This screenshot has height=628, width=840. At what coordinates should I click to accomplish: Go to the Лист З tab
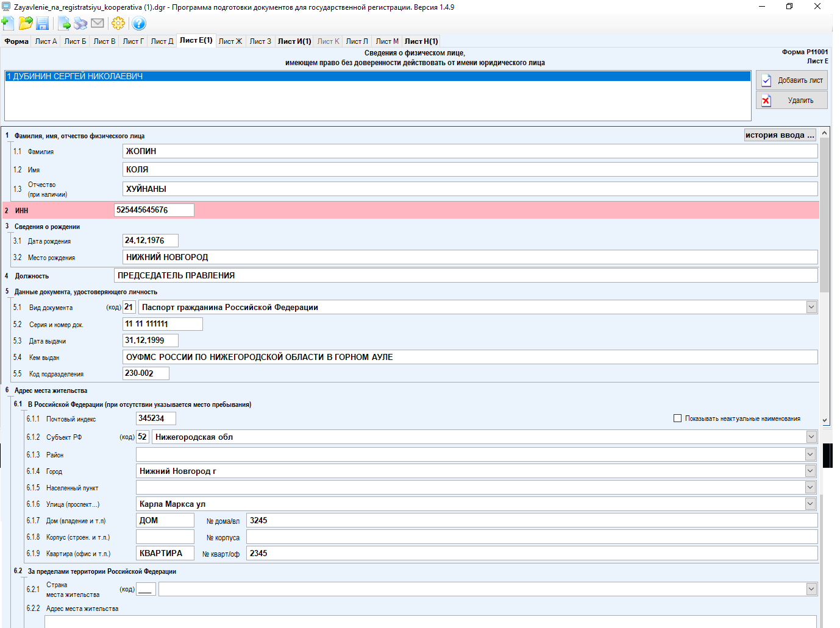[x=260, y=41]
